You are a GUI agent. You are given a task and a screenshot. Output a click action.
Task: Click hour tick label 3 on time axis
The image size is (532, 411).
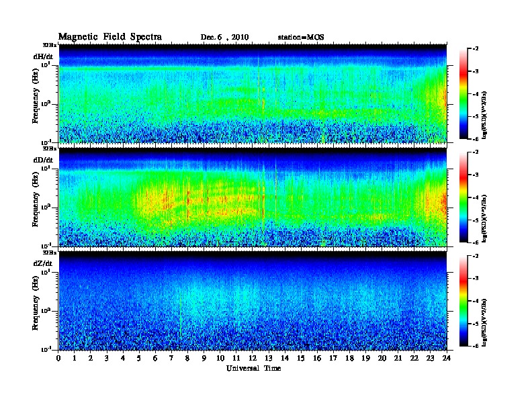107,359
